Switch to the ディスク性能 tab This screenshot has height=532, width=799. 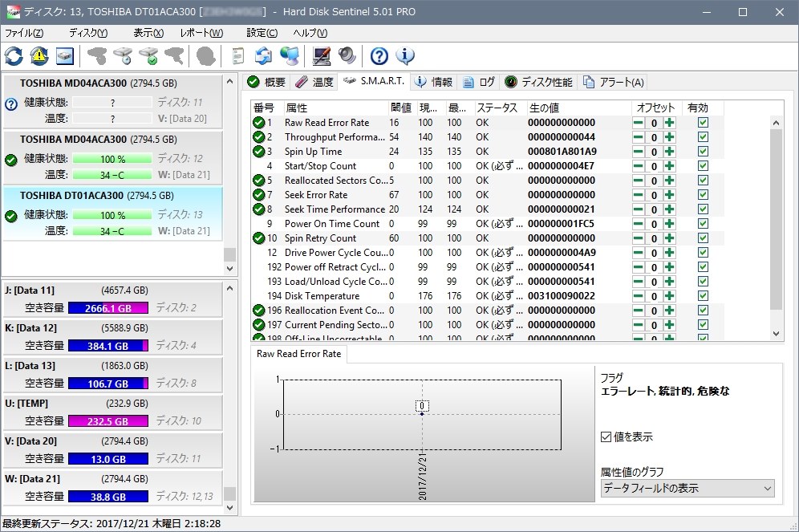(x=539, y=82)
